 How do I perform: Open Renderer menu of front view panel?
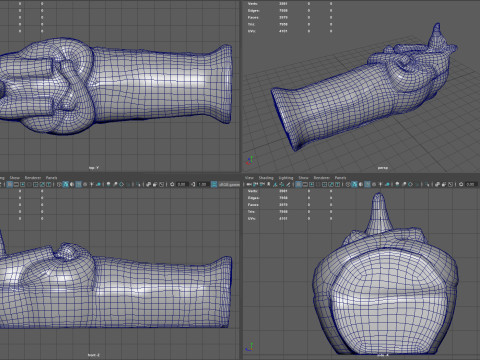(33, 178)
